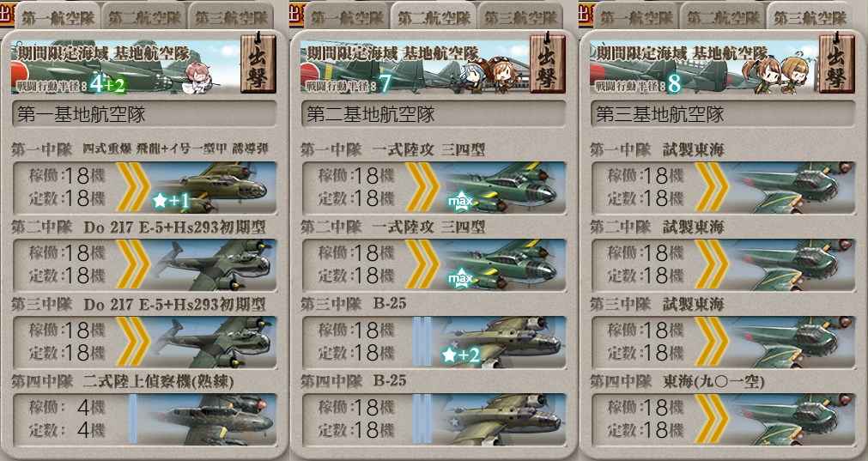Select the 四式重爆 飛龍 bomber image
The height and width of the screenshot is (461, 868).
point(213,187)
